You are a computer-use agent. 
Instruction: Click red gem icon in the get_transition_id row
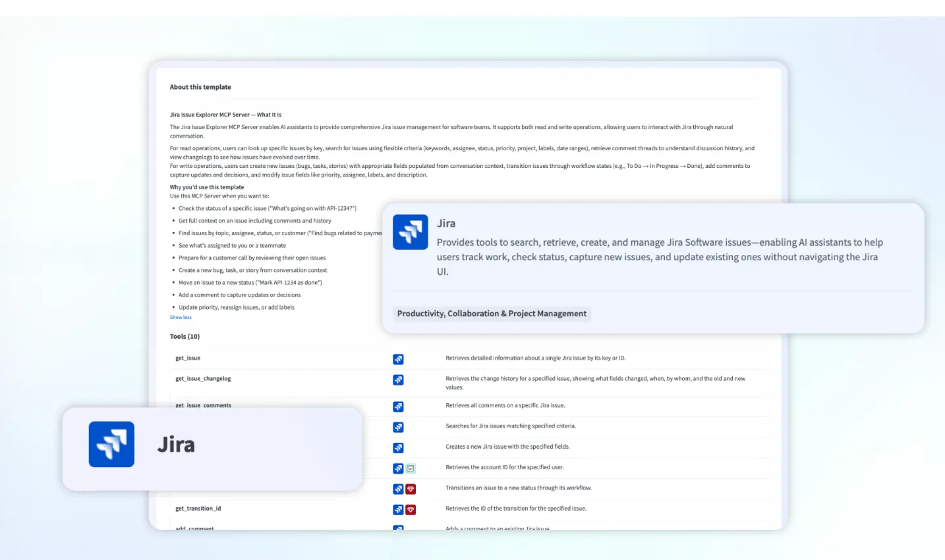coord(411,509)
